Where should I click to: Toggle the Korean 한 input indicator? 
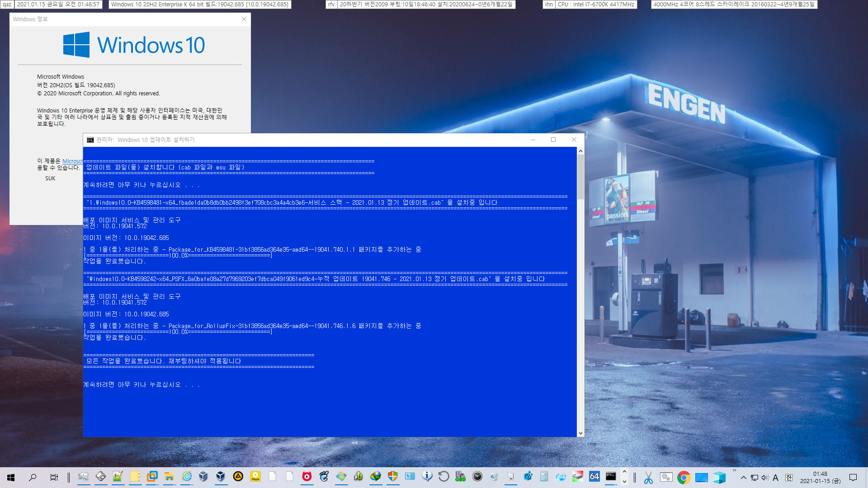pyautogui.click(x=789, y=478)
